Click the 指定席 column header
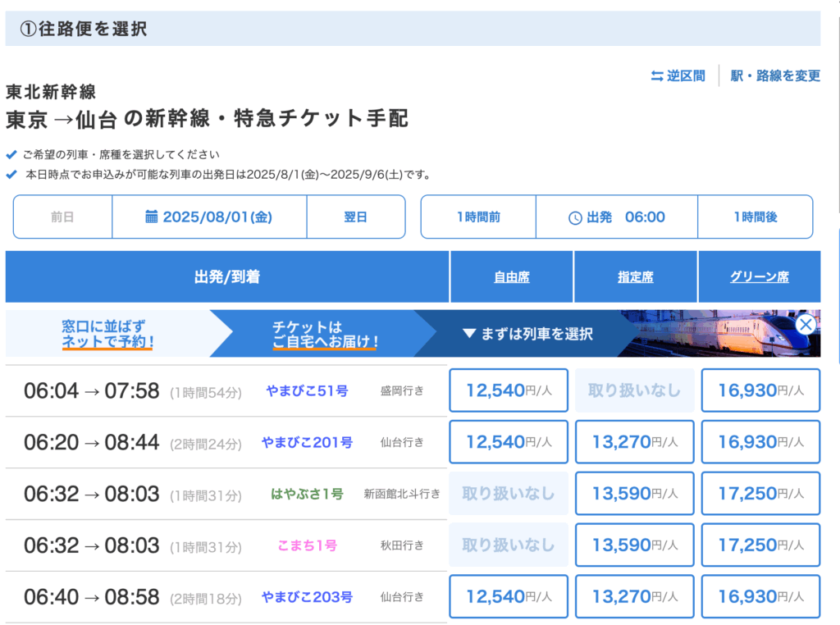 pos(635,277)
